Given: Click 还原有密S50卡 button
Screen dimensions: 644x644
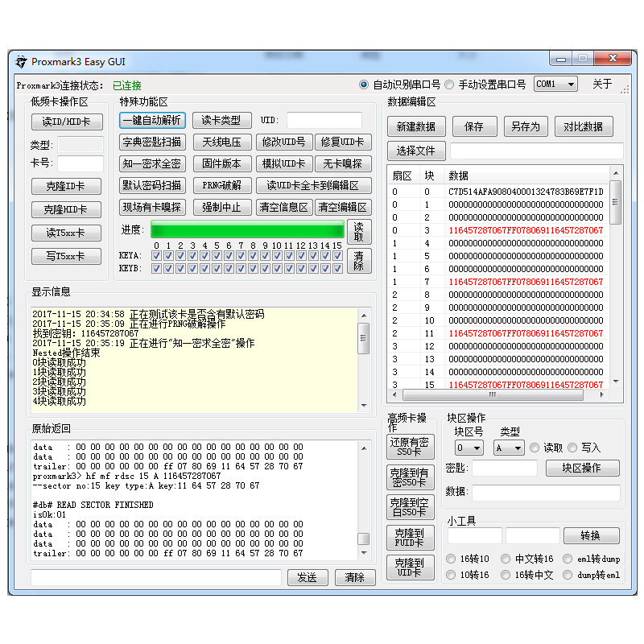Looking at the screenshot, I should 410,447.
